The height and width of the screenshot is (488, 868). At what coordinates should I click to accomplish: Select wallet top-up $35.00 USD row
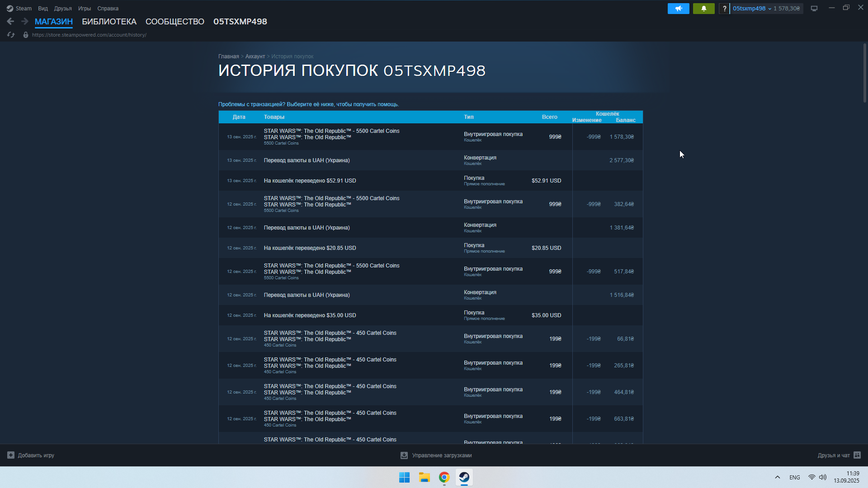pos(430,315)
